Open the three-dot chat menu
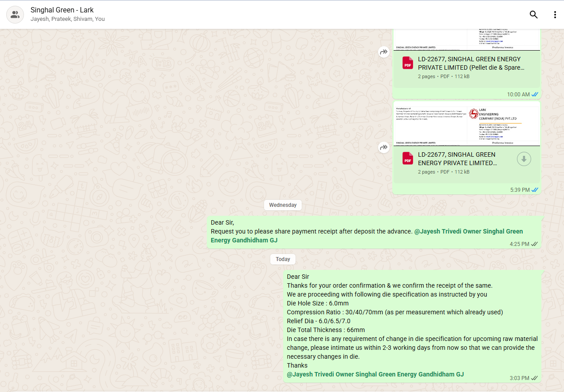The image size is (564, 392). tap(555, 15)
